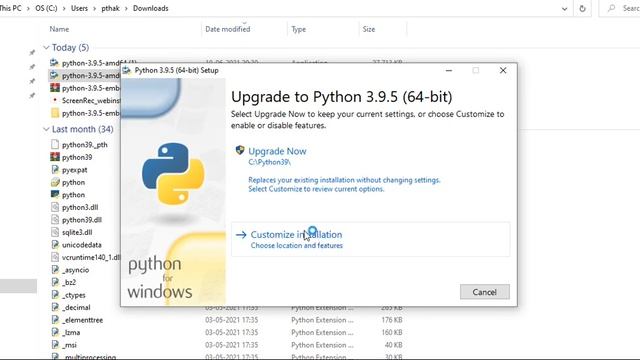Expand the chevron after OS (C:) breadcrumb
Viewport: 640px width, 360px height.
(x=64, y=9)
